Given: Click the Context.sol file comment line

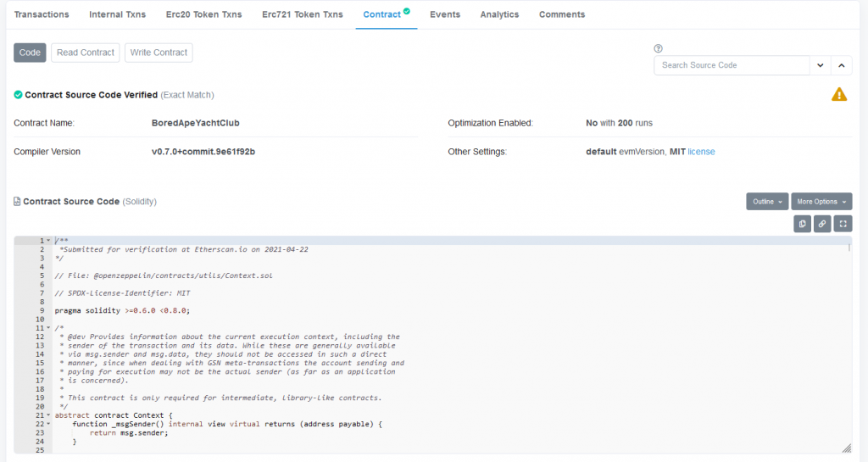Looking at the screenshot, I should [164, 276].
